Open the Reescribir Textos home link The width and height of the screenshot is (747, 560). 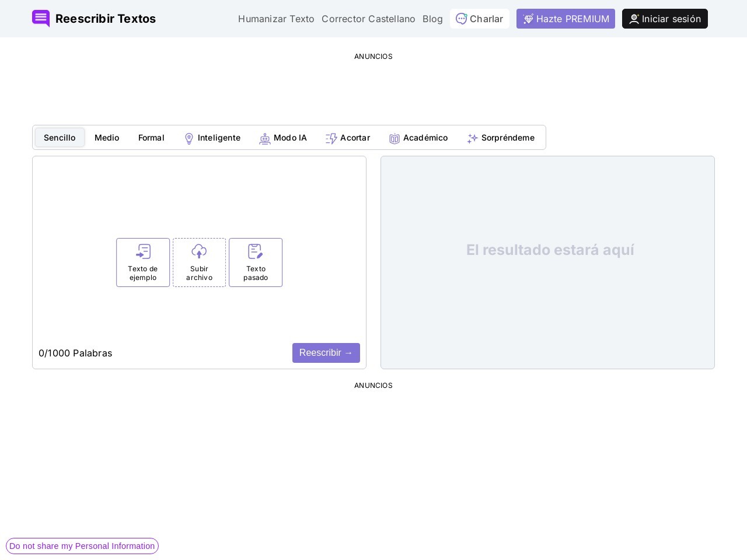(94, 19)
